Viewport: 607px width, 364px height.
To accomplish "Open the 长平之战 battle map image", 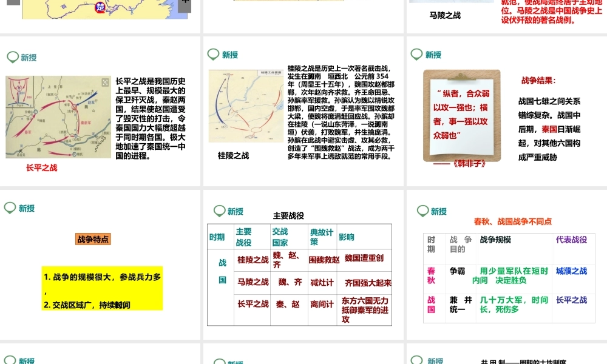I will 58,117.
